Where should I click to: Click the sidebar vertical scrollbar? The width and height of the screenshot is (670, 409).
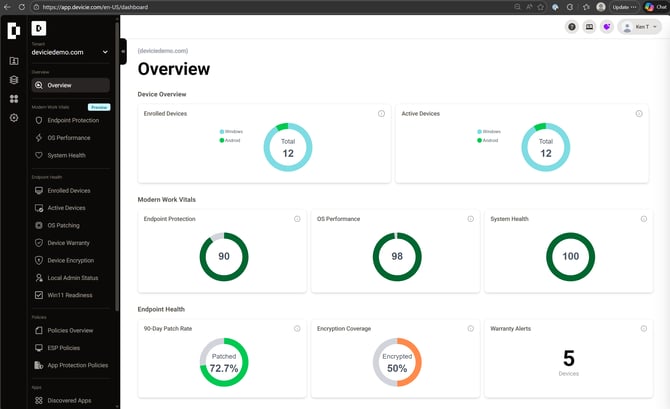(x=117, y=167)
